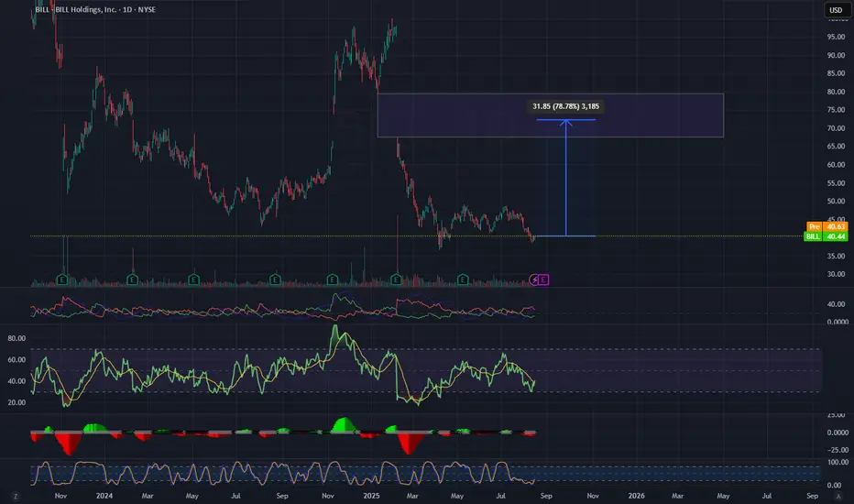Click the 2026 label on time axis

tap(636, 496)
